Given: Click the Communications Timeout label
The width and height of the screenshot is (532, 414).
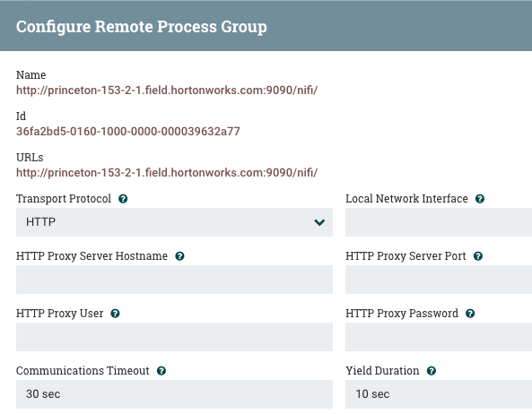Looking at the screenshot, I should (x=83, y=371).
